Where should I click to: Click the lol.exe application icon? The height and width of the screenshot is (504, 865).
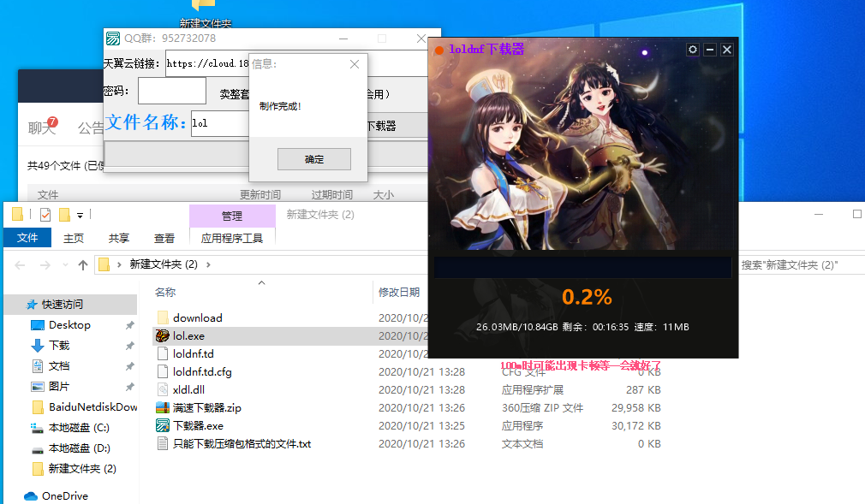pyautogui.click(x=163, y=335)
